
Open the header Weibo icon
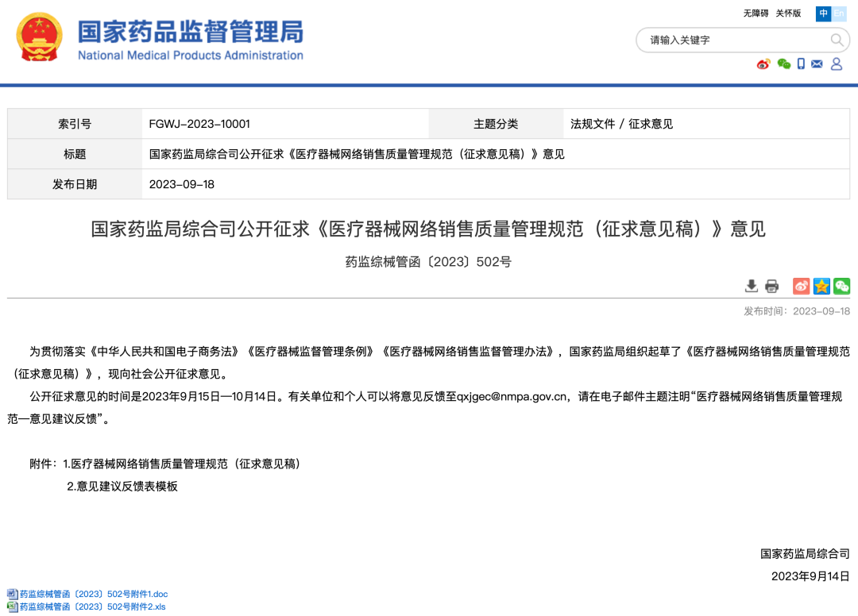[763, 64]
